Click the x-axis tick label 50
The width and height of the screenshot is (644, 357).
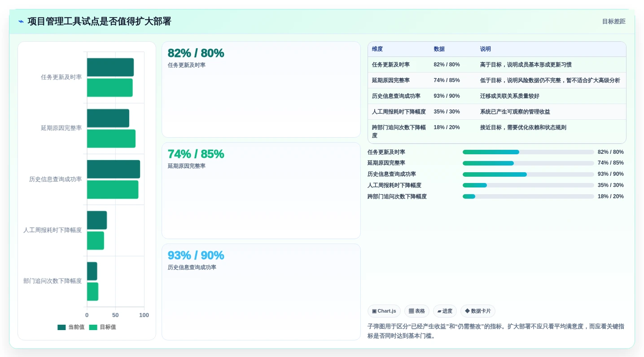115,315
